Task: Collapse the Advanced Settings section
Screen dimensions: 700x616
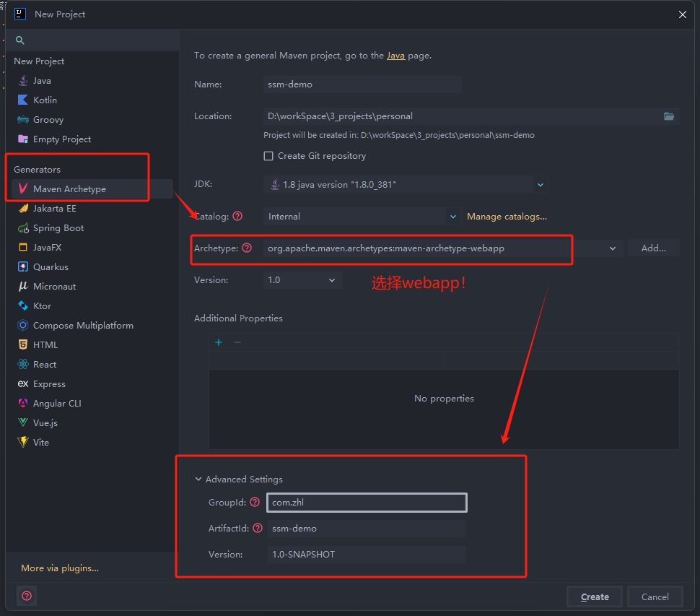Action: [198, 480]
